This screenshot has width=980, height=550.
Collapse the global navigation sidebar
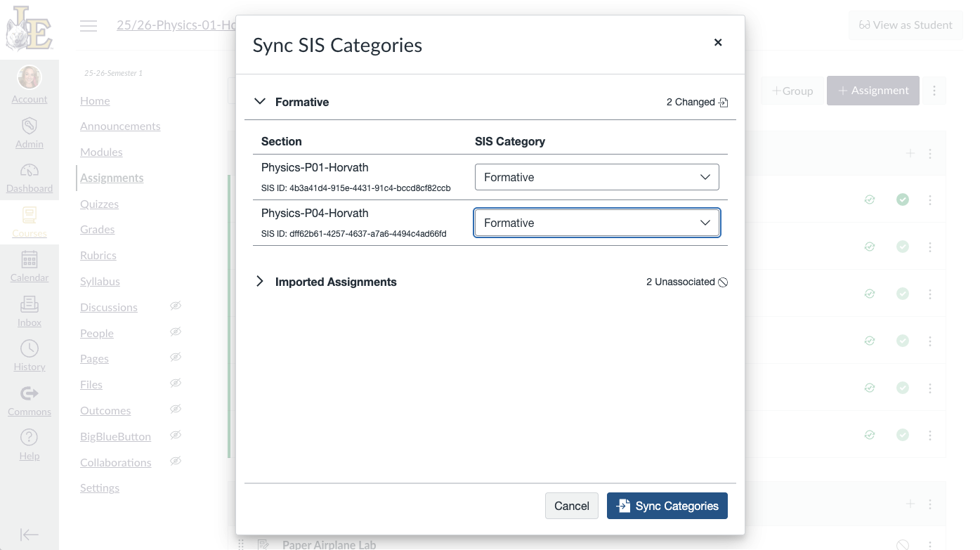coord(30,535)
